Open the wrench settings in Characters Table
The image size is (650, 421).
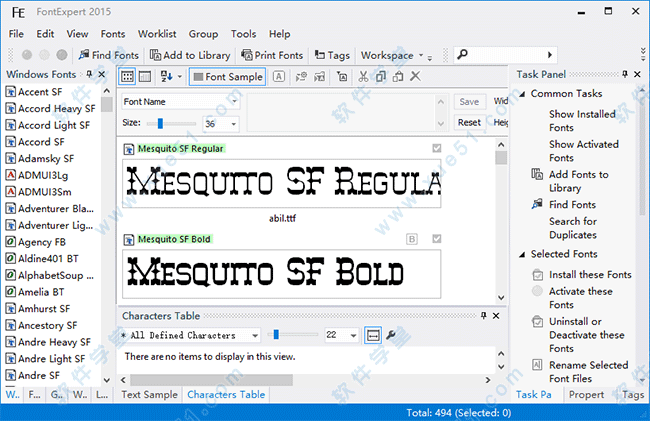[391, 335]
